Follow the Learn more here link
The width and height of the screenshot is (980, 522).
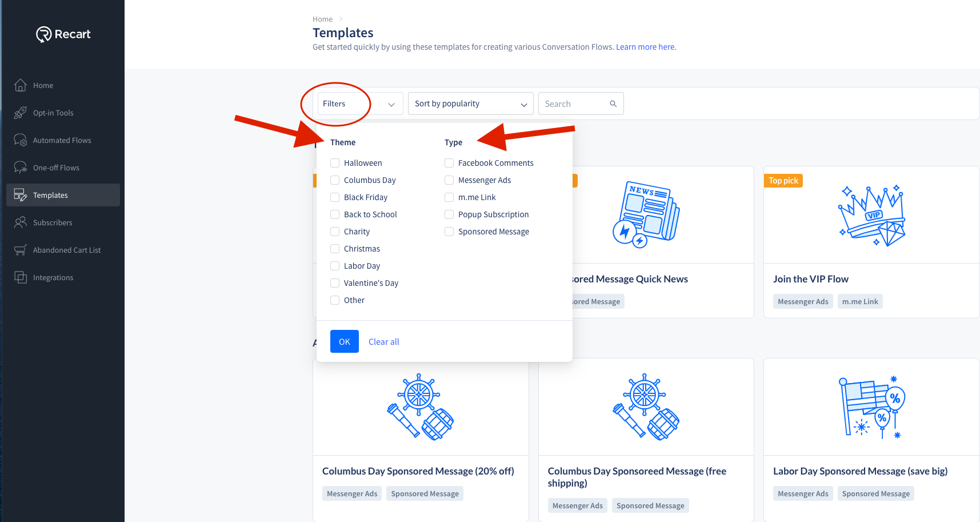[x=646, y=47]
